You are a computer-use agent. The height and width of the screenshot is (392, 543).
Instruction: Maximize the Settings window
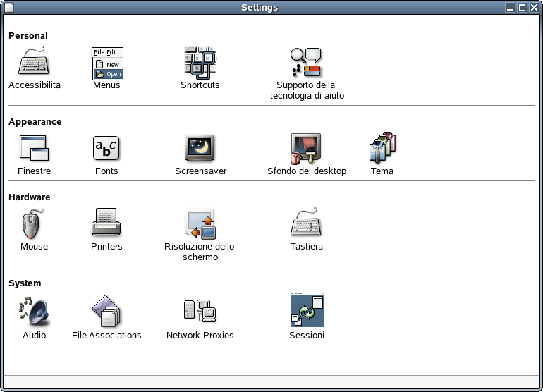[x=522, y=7]
